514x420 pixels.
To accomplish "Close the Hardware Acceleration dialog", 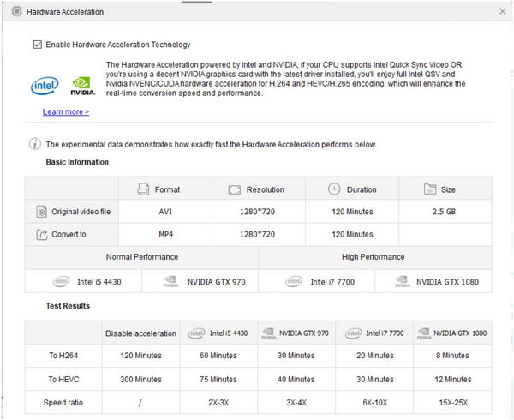I will click(502, 12).
